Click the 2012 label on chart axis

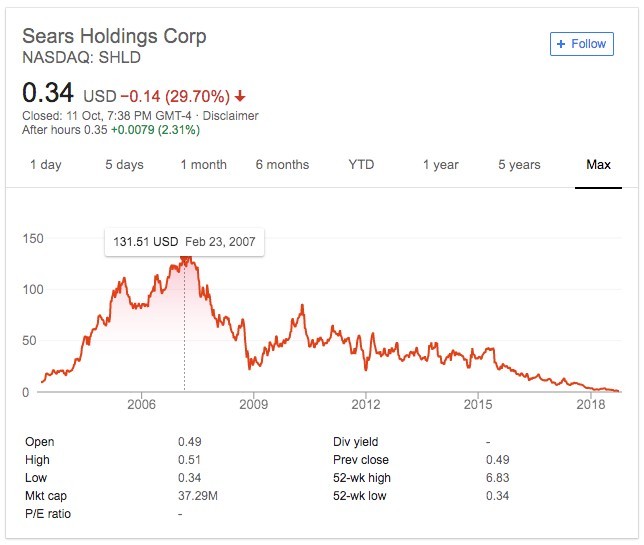(x=366, y=405)
